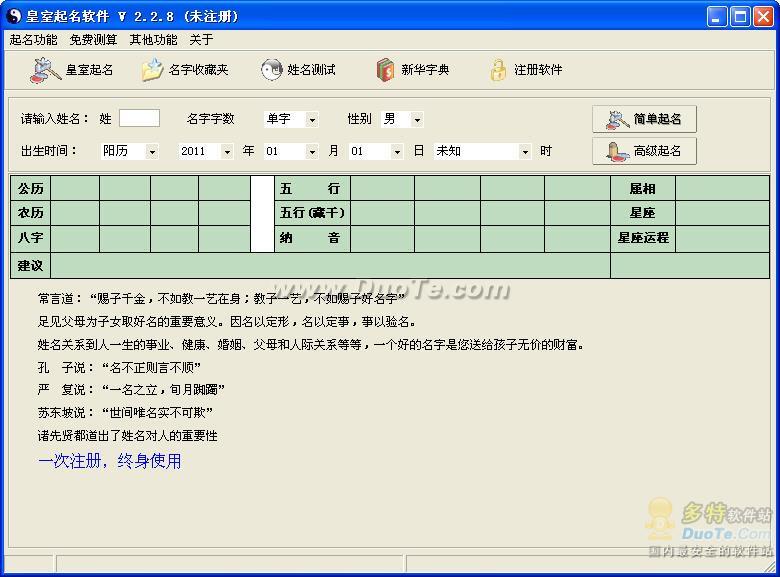Click 注册软件 lock icon

click(498, 70)
